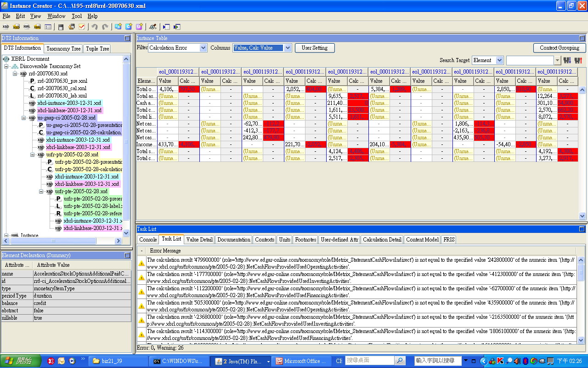This screenshot has width=588, height=368.
Task: Click the stacked-disks Save All toolbar icon
Action: coord(72,27)
